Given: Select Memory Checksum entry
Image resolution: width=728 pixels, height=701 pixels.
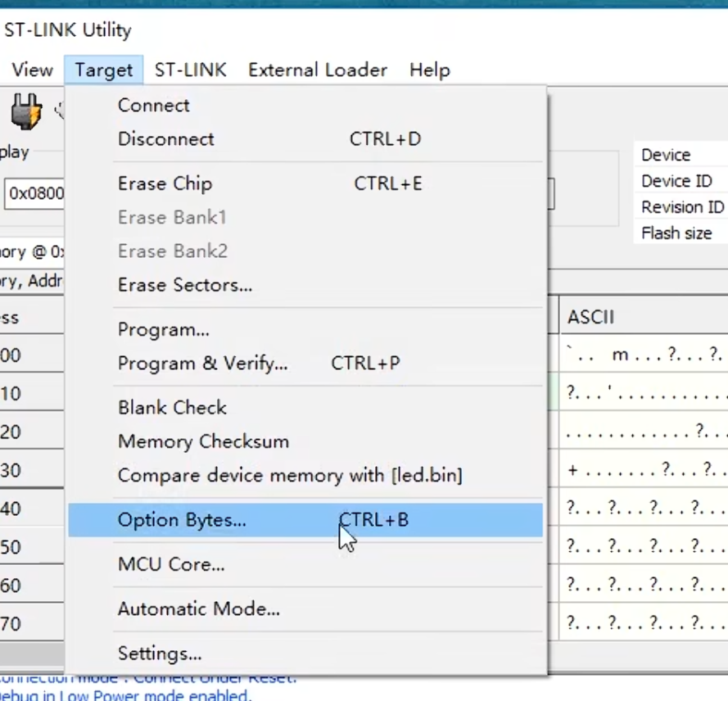Looking at the screenshot, I should 305,441.
